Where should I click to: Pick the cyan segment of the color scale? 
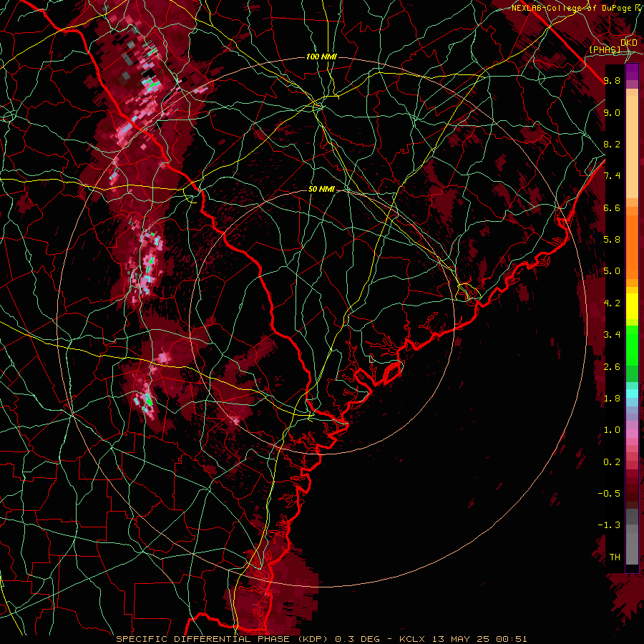632,394
